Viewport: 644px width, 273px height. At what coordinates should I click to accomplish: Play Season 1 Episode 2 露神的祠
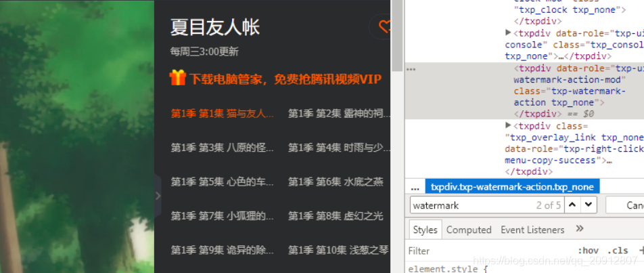click(340, 114)
